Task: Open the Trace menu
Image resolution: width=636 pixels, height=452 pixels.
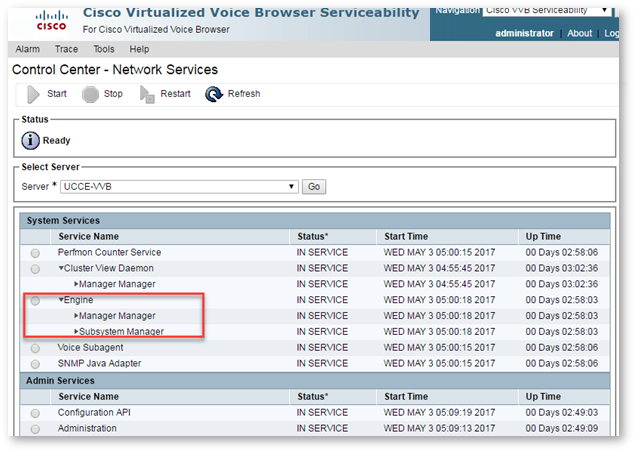Action: [x=67, y=49]
